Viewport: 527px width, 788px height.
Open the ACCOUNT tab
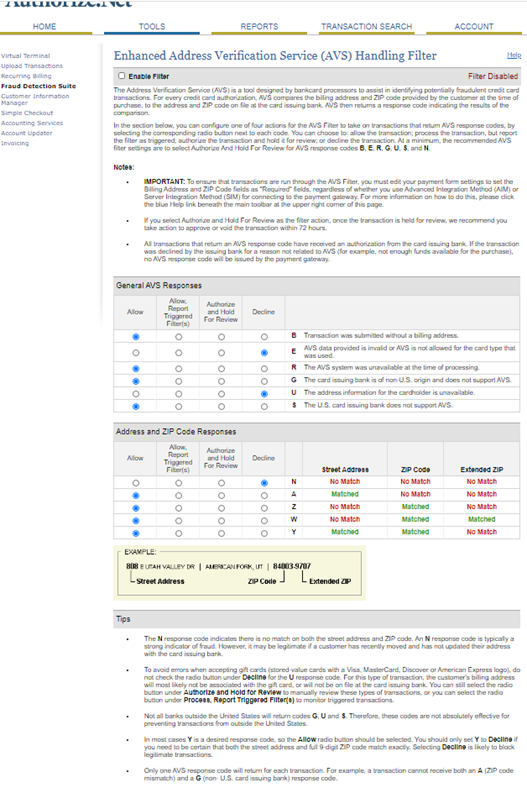click(x=474, y=27)
